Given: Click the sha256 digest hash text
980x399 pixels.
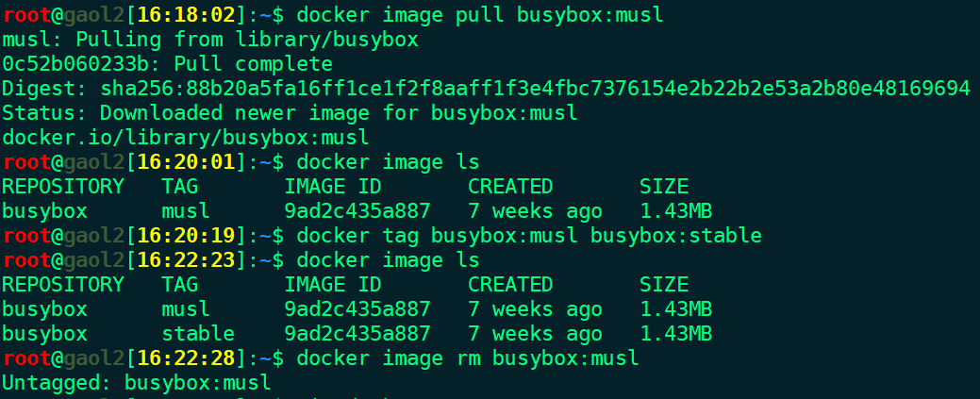Looking at the screenshot, I should (x=536, y=89).
